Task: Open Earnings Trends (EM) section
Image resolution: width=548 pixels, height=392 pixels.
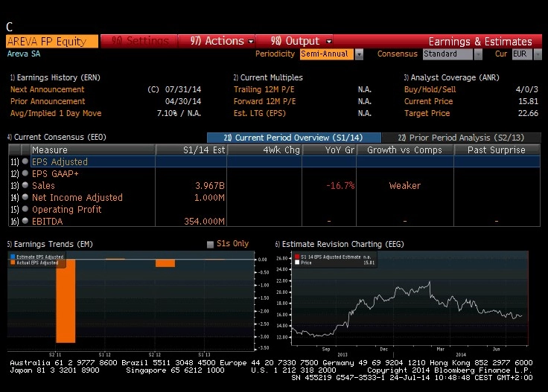Action: pos(50,244)
